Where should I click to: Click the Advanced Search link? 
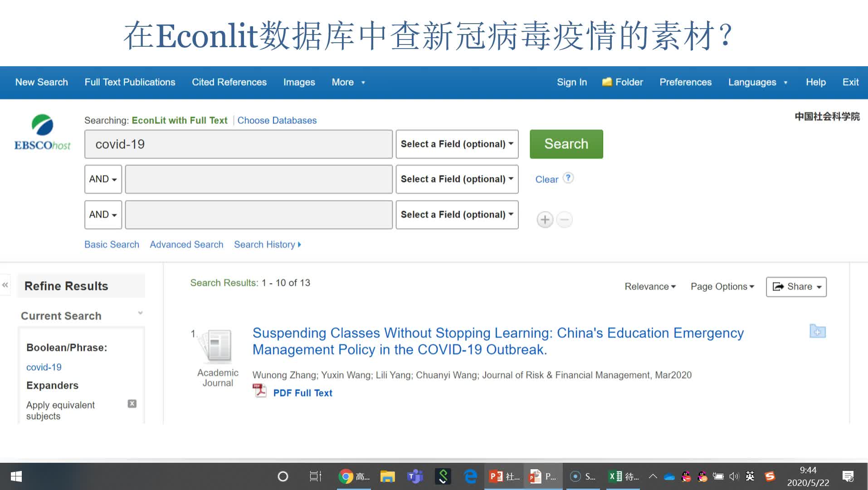tap(186, 245)
